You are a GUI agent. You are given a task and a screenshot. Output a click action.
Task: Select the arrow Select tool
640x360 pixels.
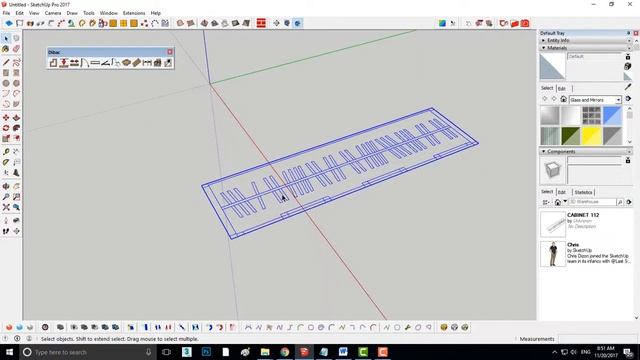pos(6,38)
